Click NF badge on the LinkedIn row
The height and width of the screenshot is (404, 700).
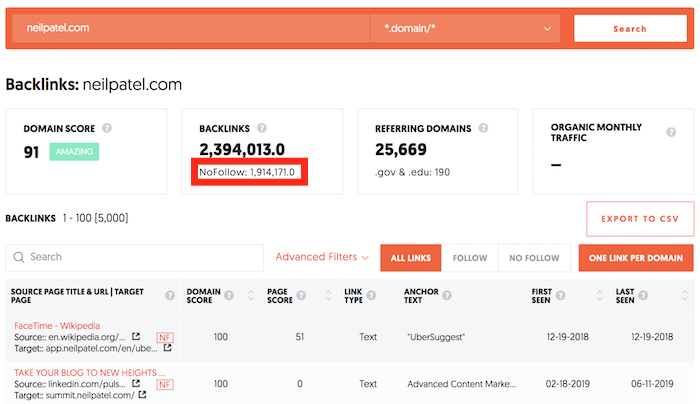165,384
